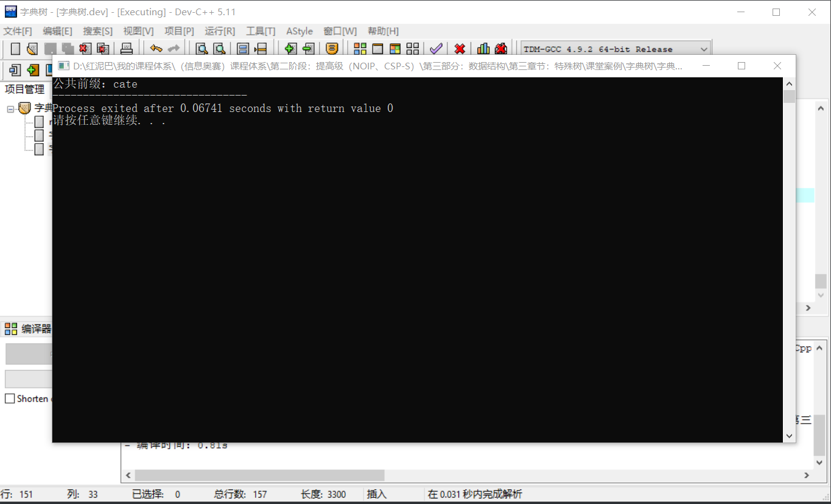Click the red X Stop execution icon

point(460,49)
